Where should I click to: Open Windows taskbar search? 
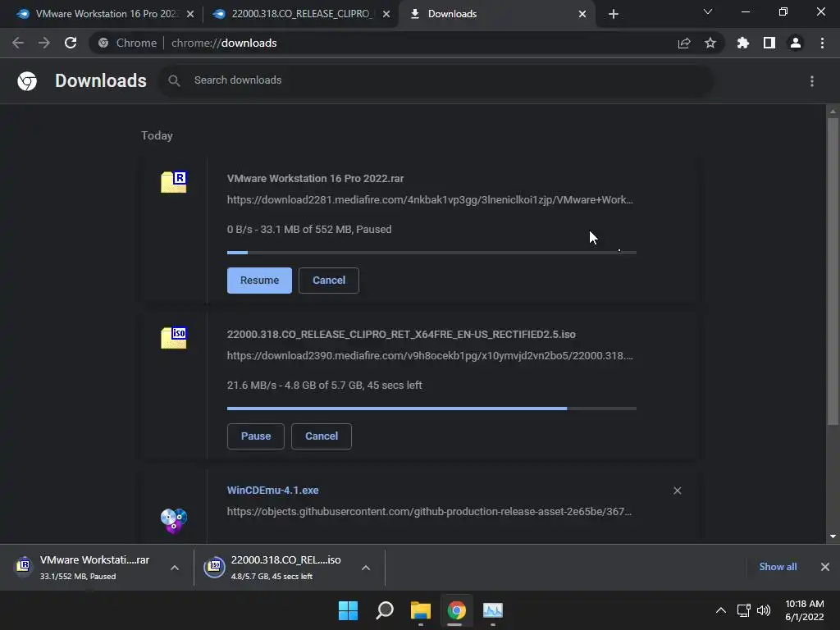[385, 610]
